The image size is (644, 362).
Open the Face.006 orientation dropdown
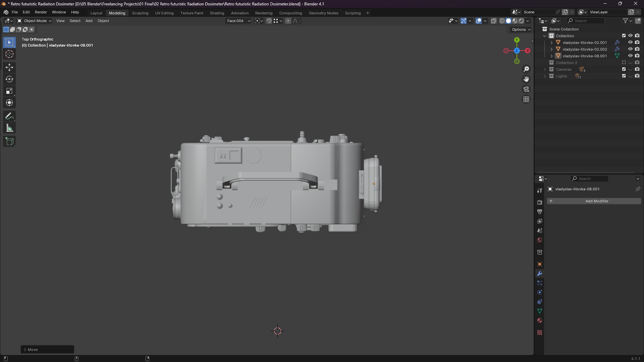coord(238,21)
